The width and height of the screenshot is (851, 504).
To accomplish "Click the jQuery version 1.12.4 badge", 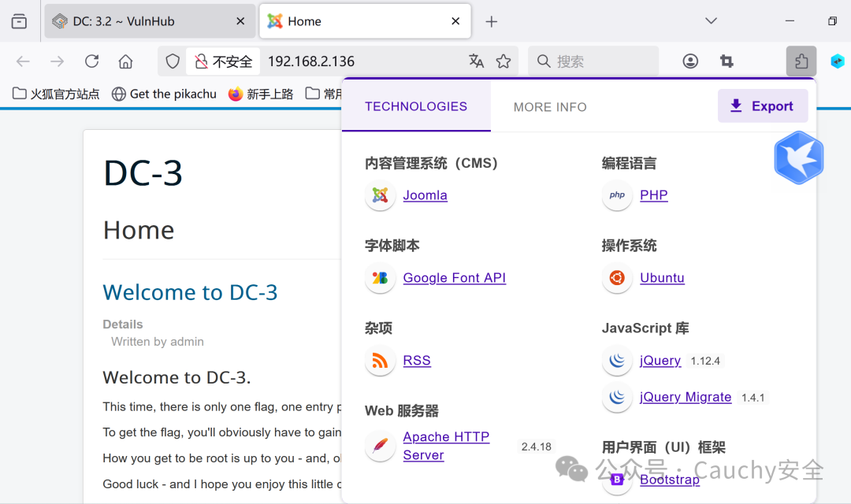I will [x=705, y=361].
